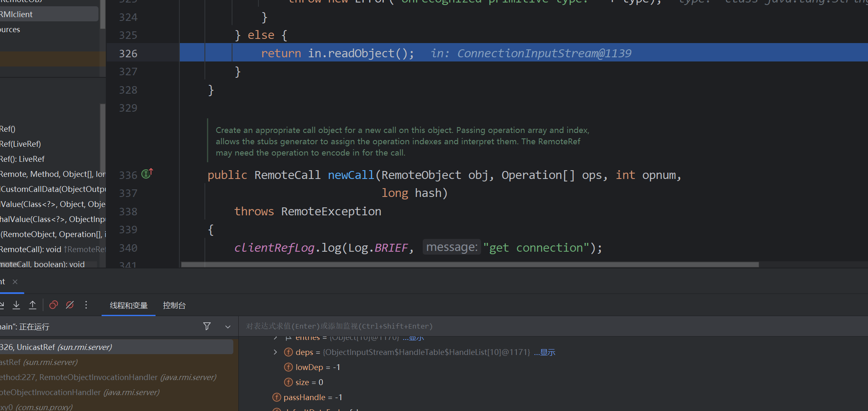Image resolution: width=868 pixels, height=411 pixels.
Task: Toggle the Mute Breakpoints icon
Action: 70,305
